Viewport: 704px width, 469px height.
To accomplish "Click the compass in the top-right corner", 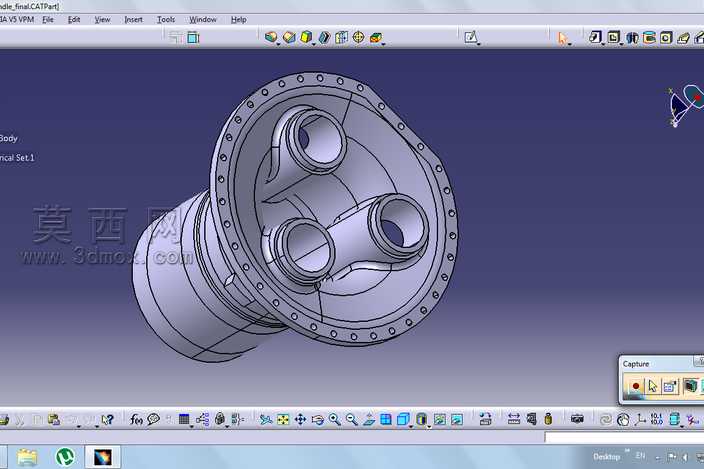I will pos(685,105).
